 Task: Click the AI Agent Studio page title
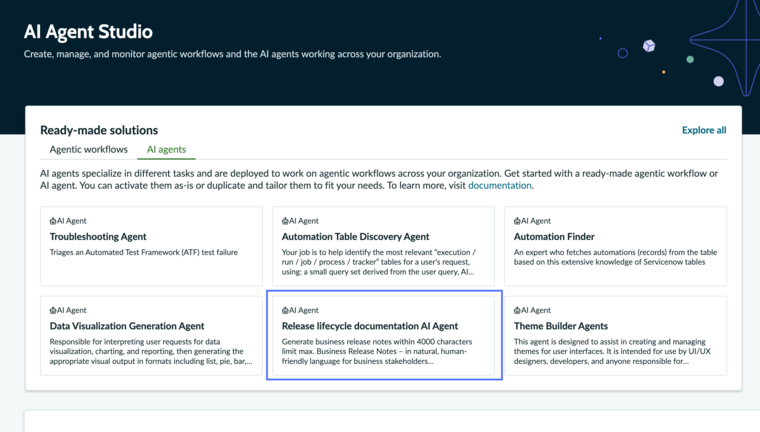pos(88,32)
